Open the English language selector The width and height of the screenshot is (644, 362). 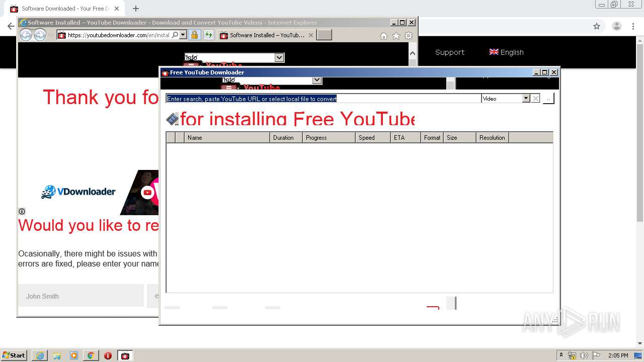click(507, 52)
